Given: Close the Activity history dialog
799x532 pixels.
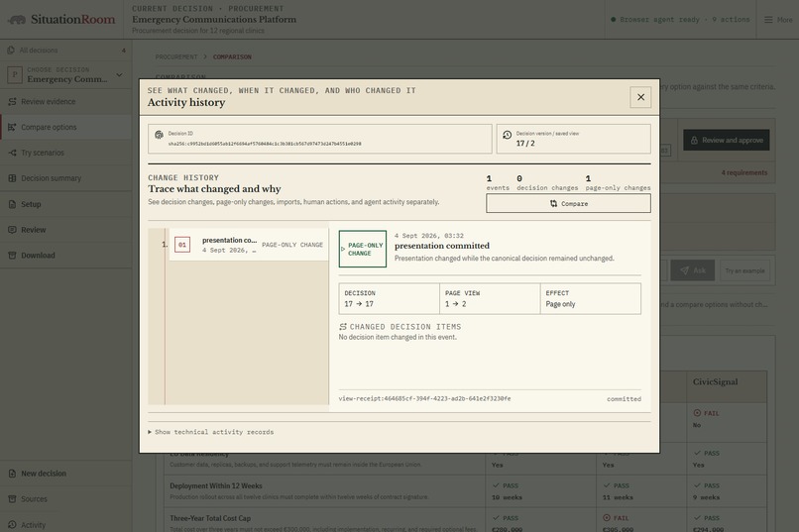Looking at the screenshot, I should (640, 97).
